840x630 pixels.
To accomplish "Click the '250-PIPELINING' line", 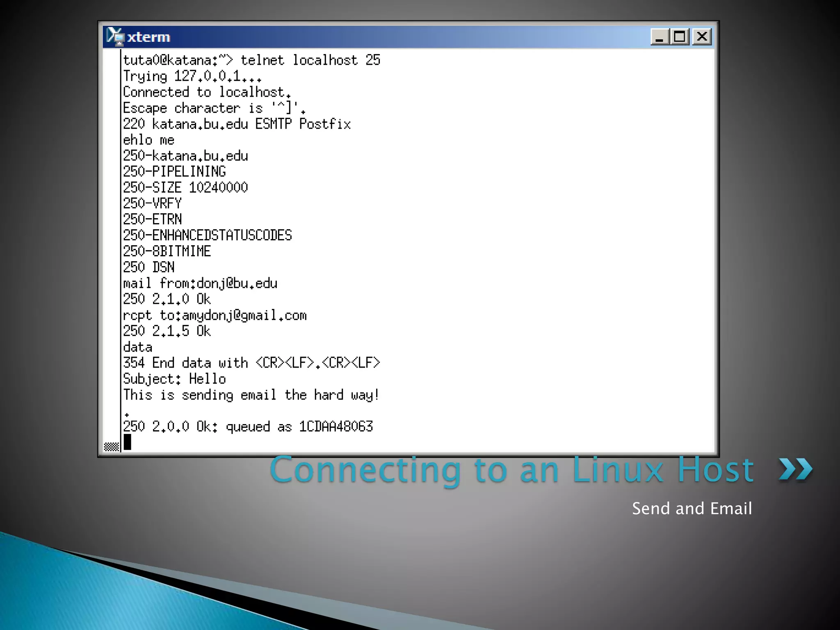I will point(175,171).
